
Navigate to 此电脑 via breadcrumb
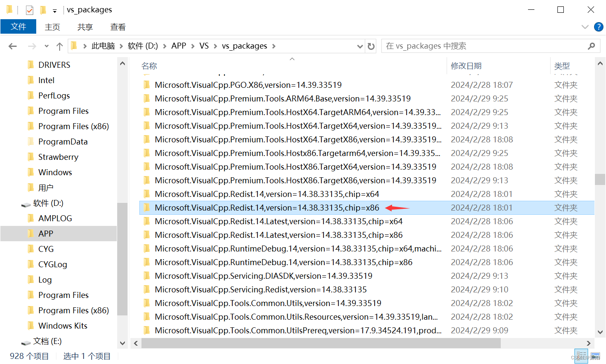[x=103, y=46]
